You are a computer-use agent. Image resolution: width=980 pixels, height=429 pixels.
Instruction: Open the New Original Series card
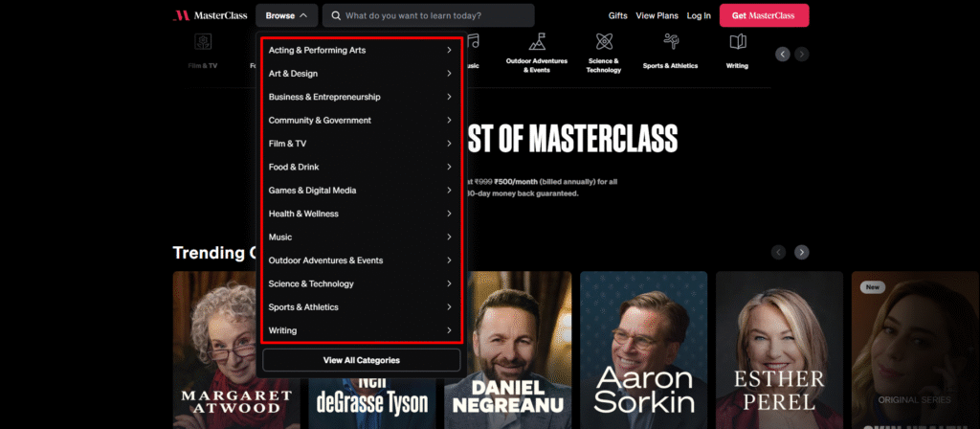(916, 350)
